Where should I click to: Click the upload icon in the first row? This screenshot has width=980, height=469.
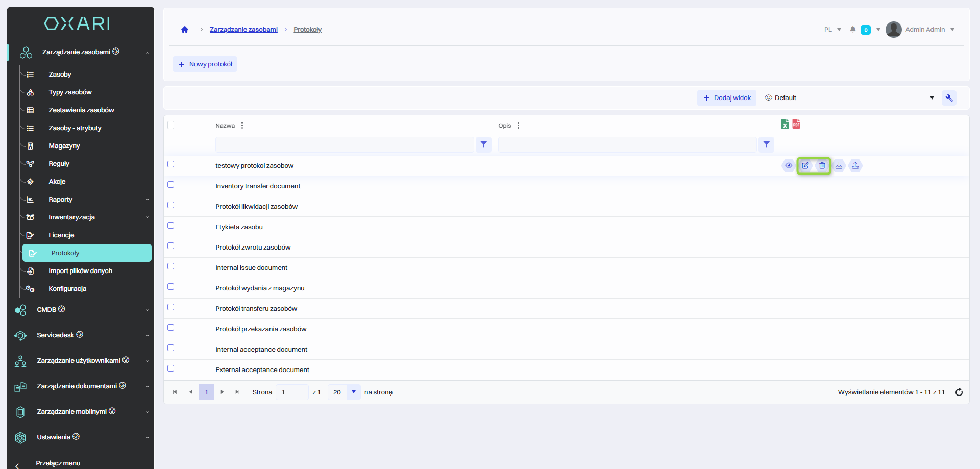855,165
